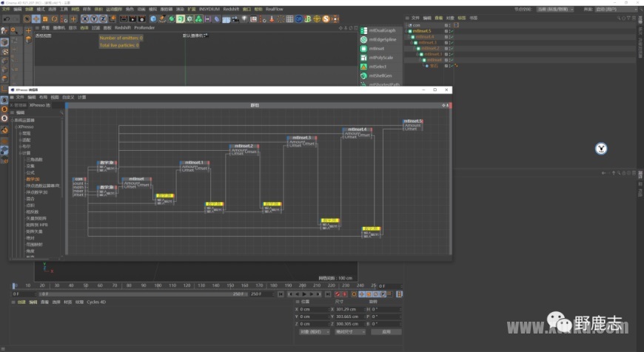Toggle the Y axis lock
Image resolution: width=644 pixels, height=352 pixels.
tap(94, 19)
